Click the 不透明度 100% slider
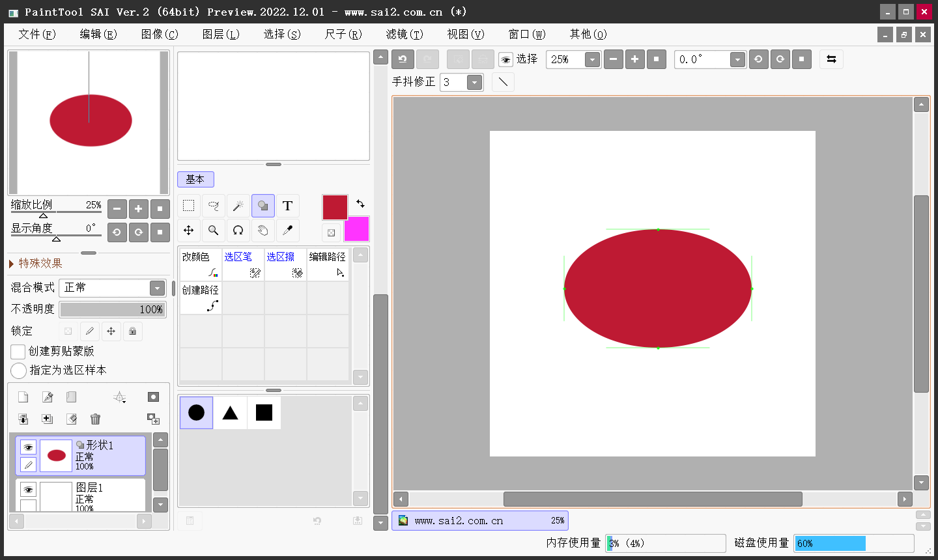The height and width of the screenshot is (560, 938). pyautogui.click(x=113, y=309)
